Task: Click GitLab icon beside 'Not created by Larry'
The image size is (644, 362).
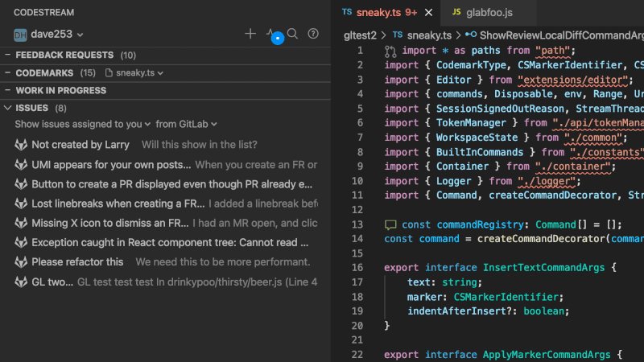Action: (21, 145)
